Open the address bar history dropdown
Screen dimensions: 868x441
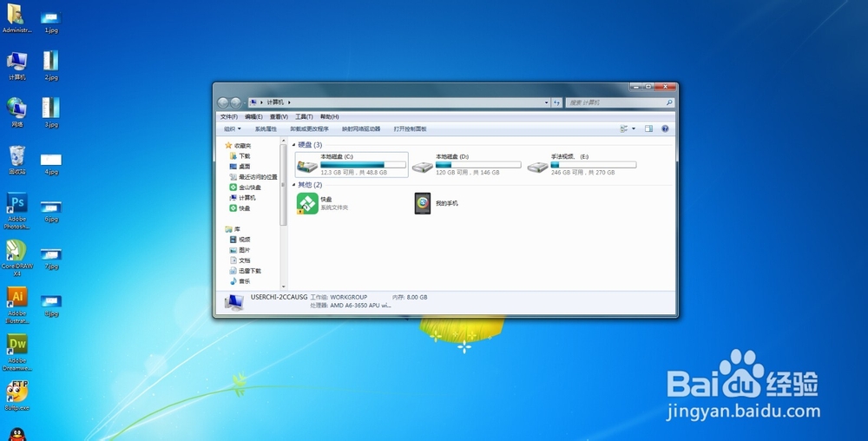click(x=546, y=102)
